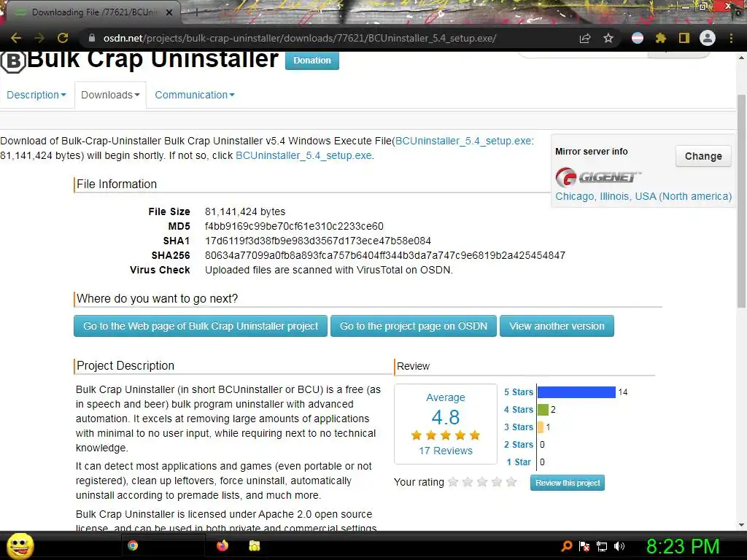The height and width of the screenshot is (560, 747).
Task: Click the Donation button
Action: pos(312,61)
